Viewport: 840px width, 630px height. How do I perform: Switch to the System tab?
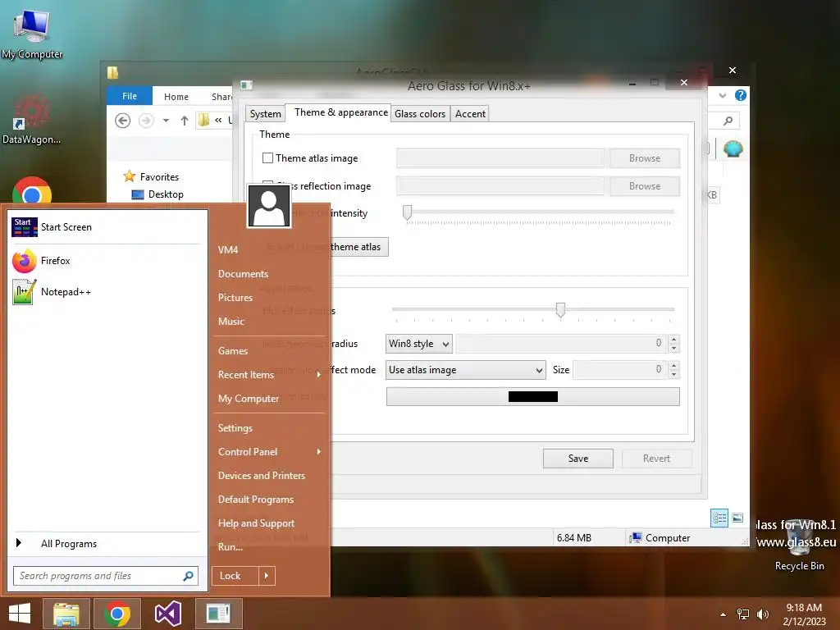[x=265, y=113]
